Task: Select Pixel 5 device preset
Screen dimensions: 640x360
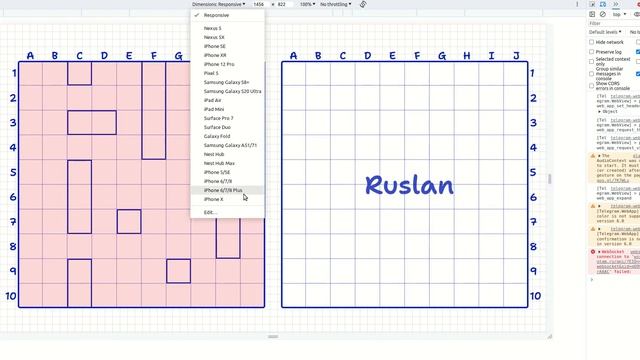Action: click(x=227, y=73)
